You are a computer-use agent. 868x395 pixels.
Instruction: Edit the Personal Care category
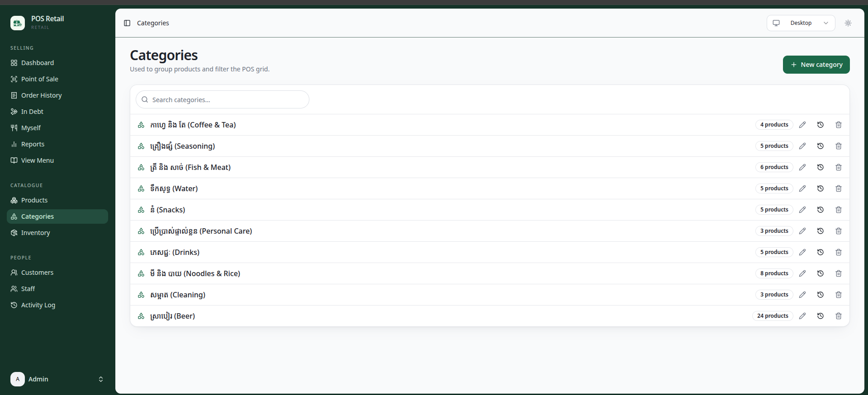coord(802,231)
